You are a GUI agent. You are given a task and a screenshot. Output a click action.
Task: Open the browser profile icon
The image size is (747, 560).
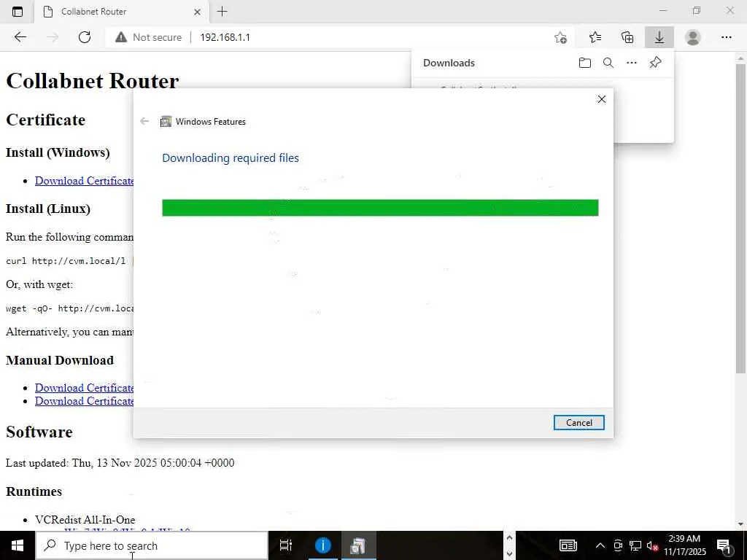point(693,37)
